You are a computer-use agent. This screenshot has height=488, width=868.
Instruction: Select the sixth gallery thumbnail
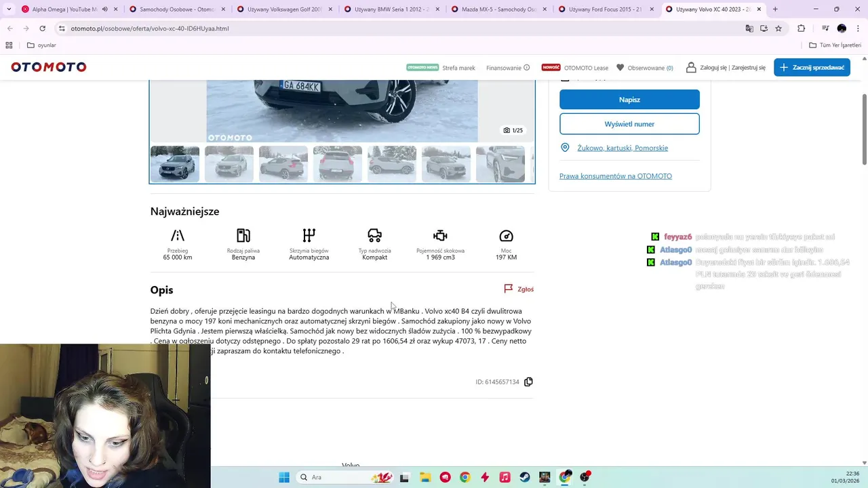(446, 164)
